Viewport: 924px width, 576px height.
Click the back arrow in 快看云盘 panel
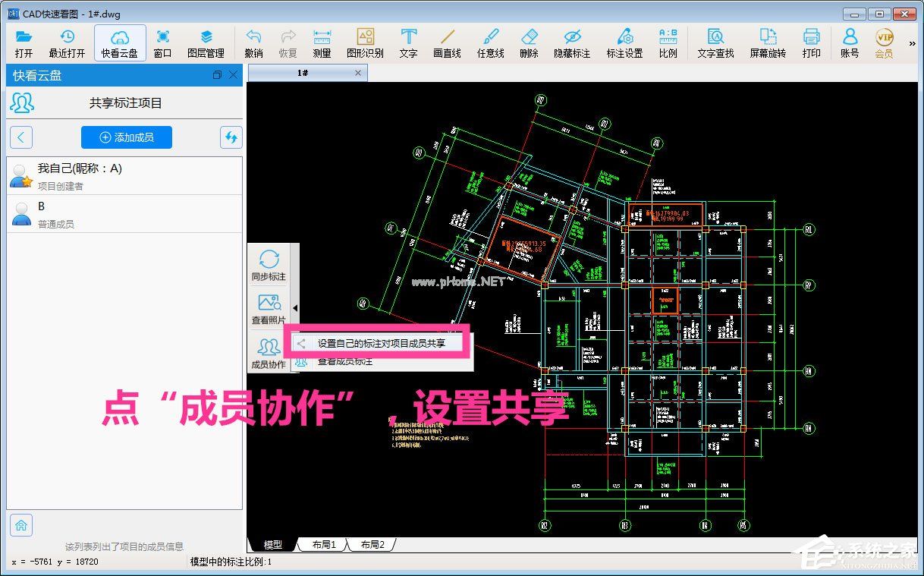pos(20,137)
